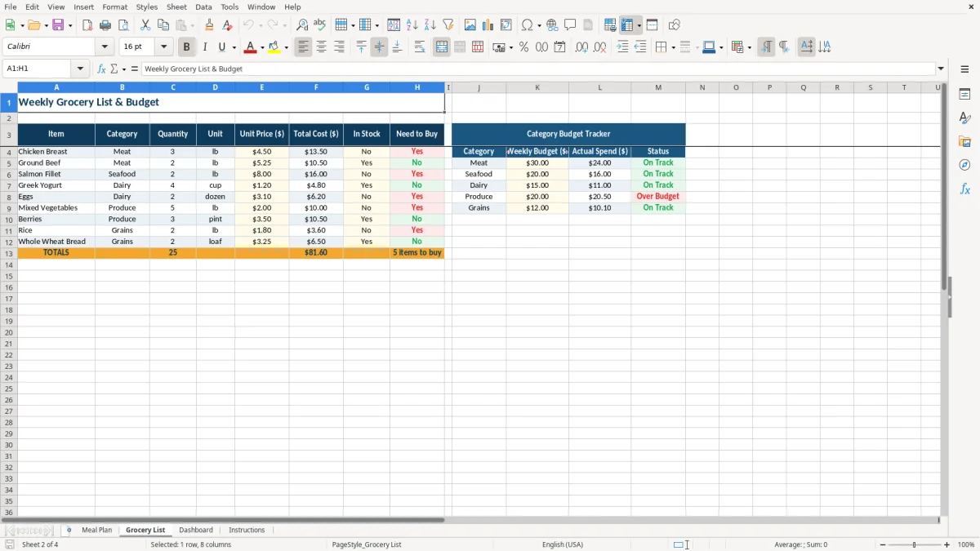Open the Data menu
Screen dimensions: 980x551
(x=203, y=7)
